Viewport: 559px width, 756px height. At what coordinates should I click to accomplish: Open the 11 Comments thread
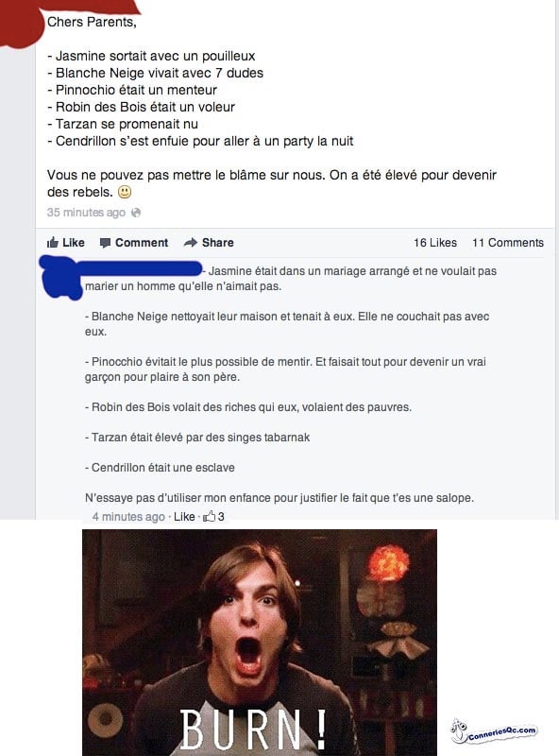tap(508, 243)
